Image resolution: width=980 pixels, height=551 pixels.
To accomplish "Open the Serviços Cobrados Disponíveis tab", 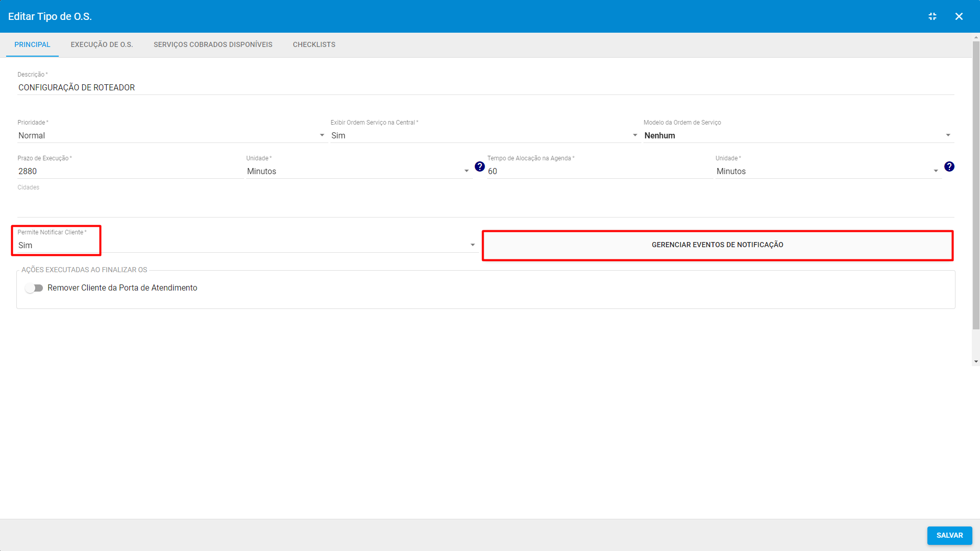I will 213,44.
